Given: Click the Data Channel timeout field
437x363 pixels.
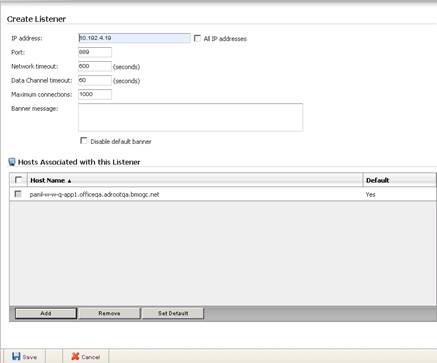Looking at the screenshot, I should [95, 80].
